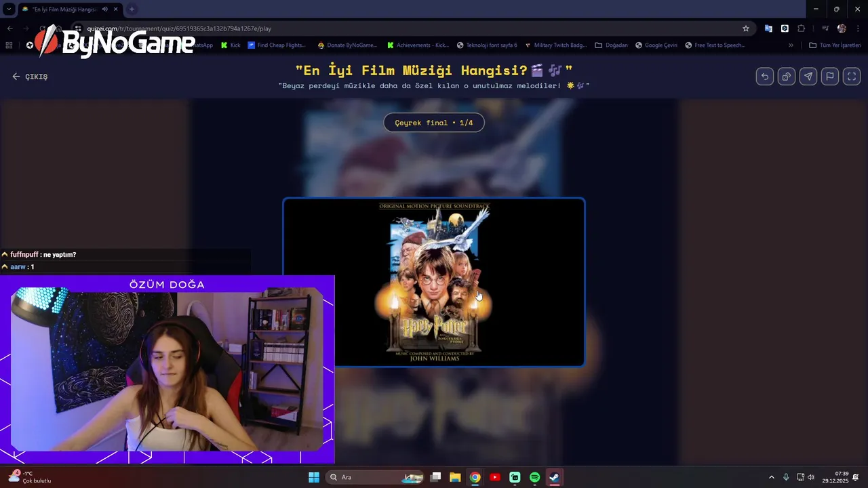
Task: Open the apps grid icon in bookmarks bar
Action: pos(9,45)
